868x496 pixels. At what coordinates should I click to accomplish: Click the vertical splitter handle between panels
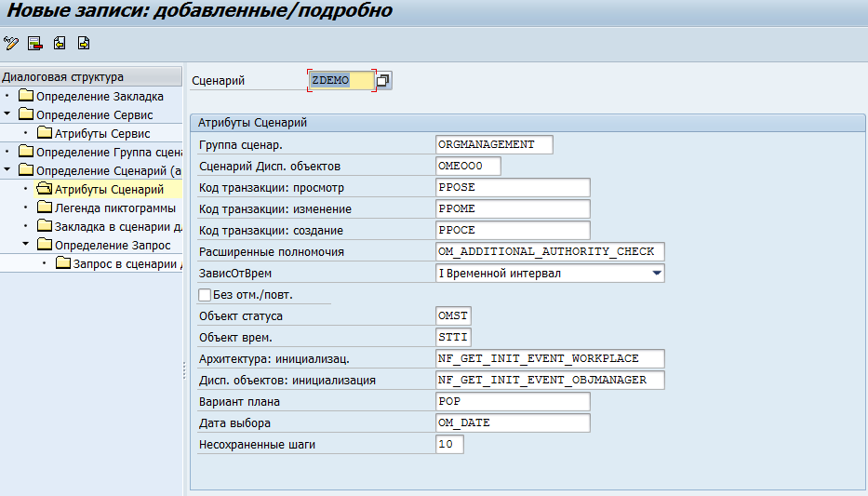(x=184, y=371)
